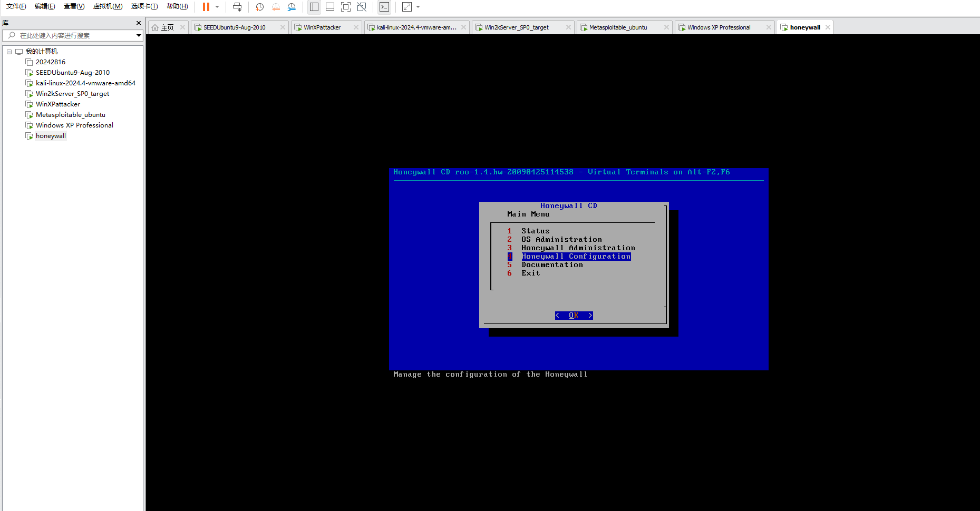Select Metasploitable_ubuntu in the library

click(71, 115)
